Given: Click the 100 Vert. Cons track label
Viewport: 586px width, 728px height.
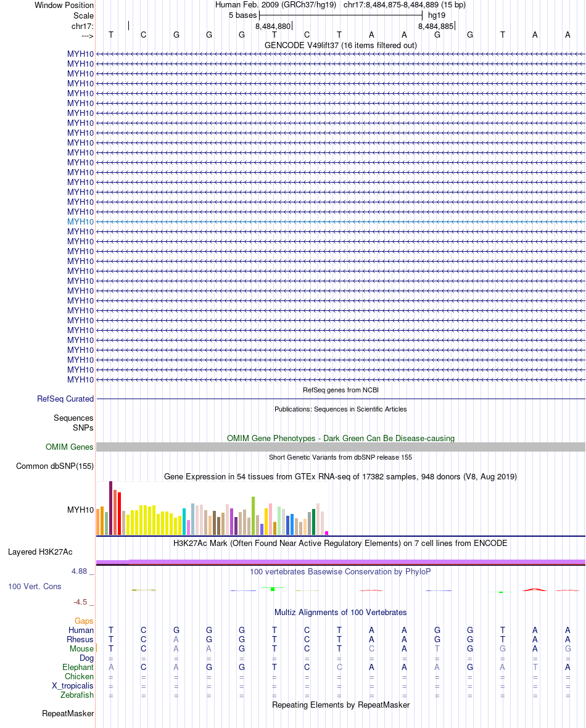Looking at the screenshot, I should coord(35,586).
